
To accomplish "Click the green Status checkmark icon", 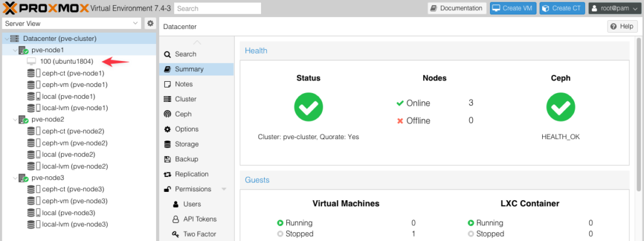I will (308, 107).
